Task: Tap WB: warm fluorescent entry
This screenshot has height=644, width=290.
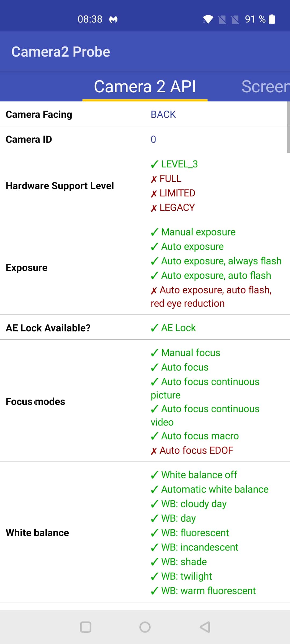Action: tap(203, 591)
